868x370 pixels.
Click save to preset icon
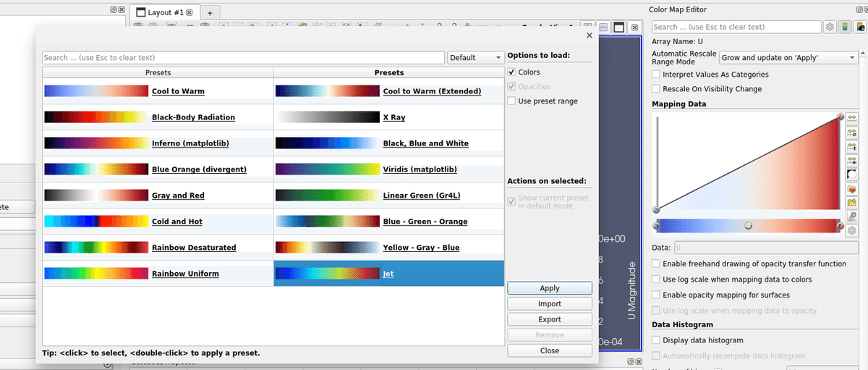click(x=851, y=203)
